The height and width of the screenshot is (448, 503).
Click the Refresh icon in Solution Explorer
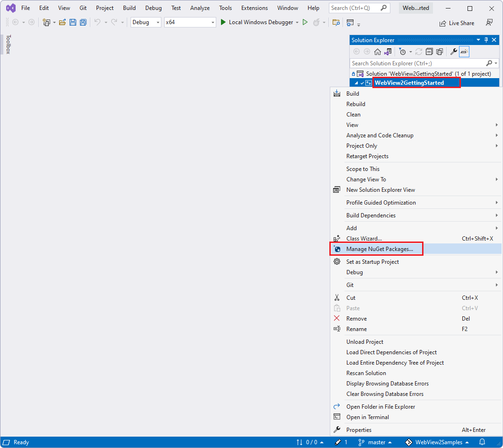pyautogui.click(x=419, y=51)
